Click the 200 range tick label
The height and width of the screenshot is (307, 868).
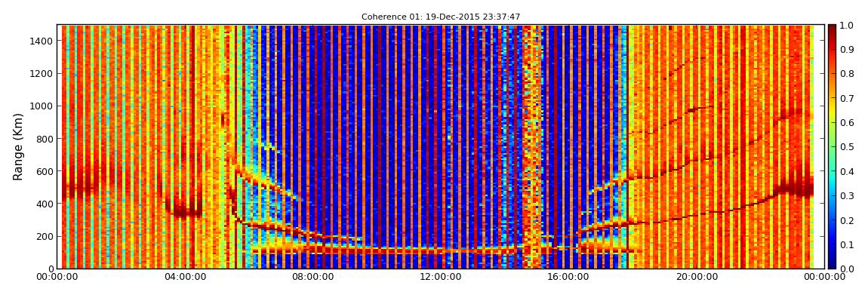tap(46, 237)
